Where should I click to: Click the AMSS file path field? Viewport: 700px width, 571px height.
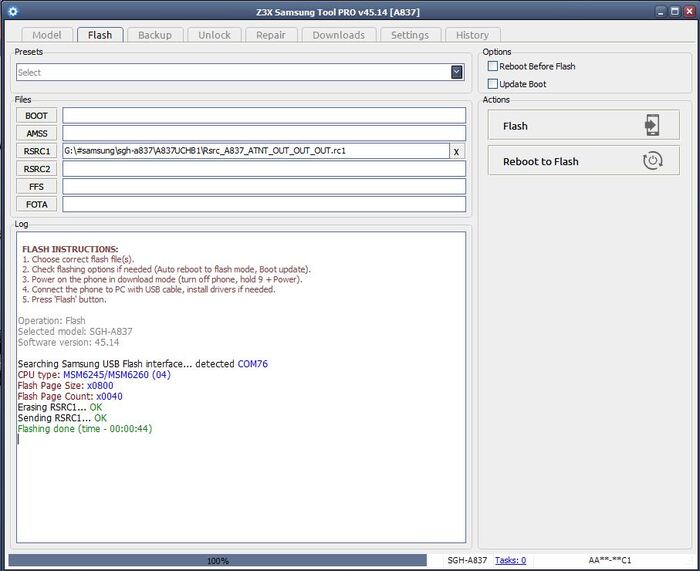pos(264,133)
